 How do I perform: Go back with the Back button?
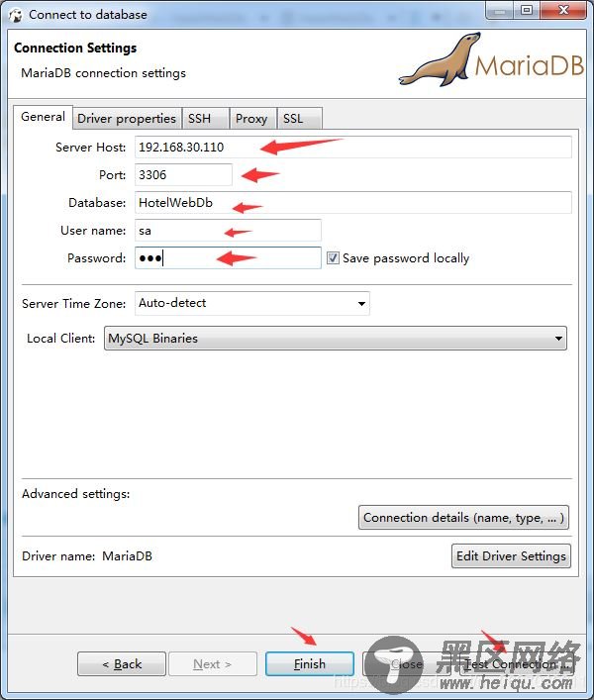[122, 663]
